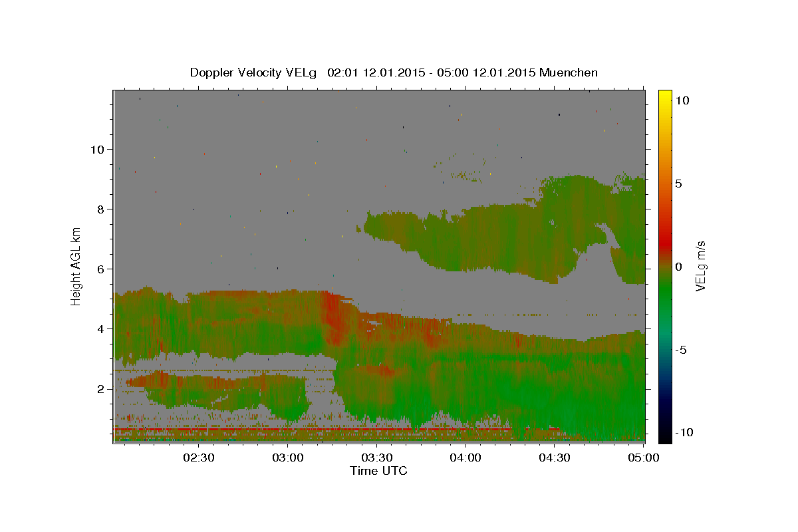
Task: Select the 04:00 time tick label
Action: coord(465,458)
